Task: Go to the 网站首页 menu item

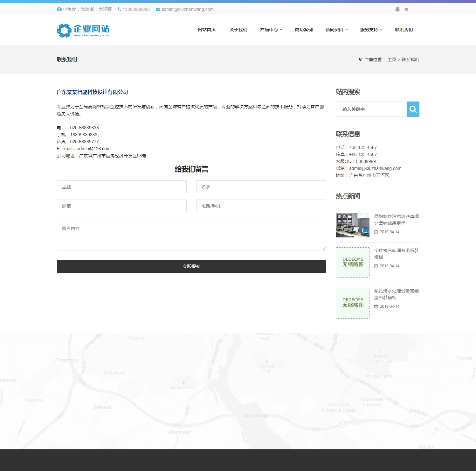Action: pos(206,30)
